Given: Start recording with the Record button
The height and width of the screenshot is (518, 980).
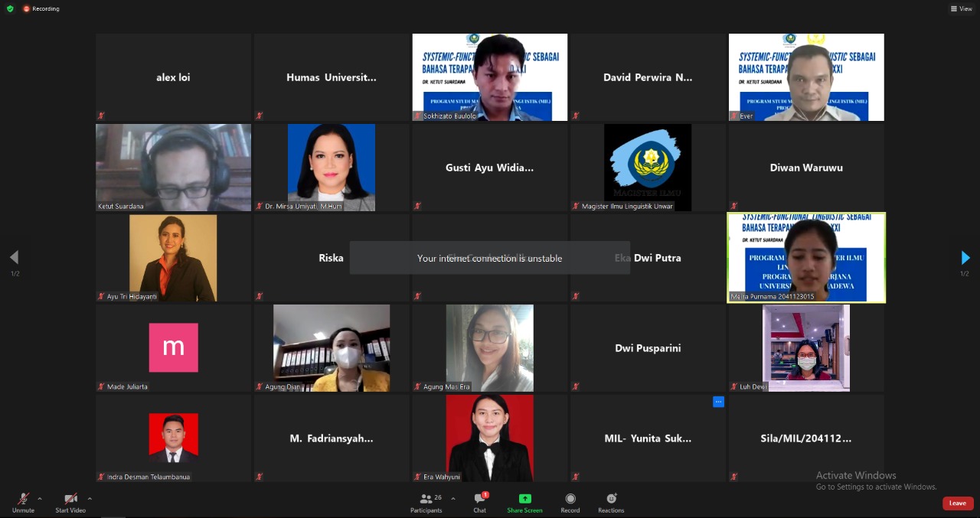Looking at the screenshot, I should point(570,502).
